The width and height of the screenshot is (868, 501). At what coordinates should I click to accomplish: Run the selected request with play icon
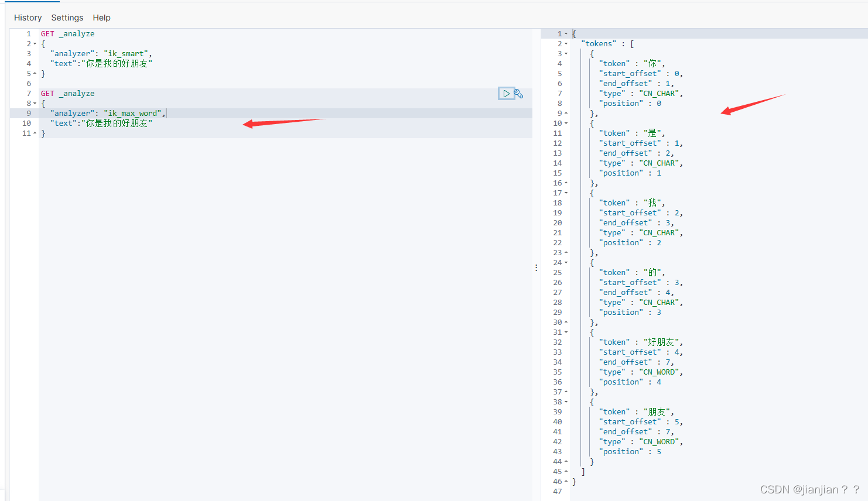[x=506, y=94]
